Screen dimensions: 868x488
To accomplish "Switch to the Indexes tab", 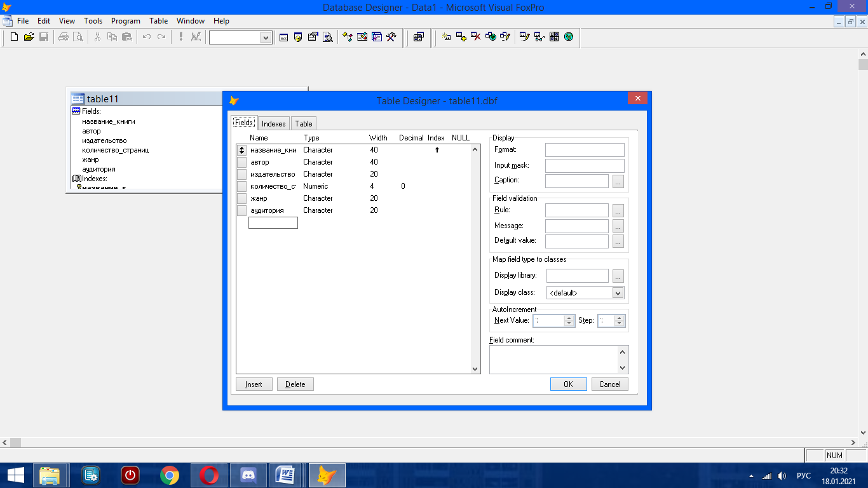I will tap(273, 123).
